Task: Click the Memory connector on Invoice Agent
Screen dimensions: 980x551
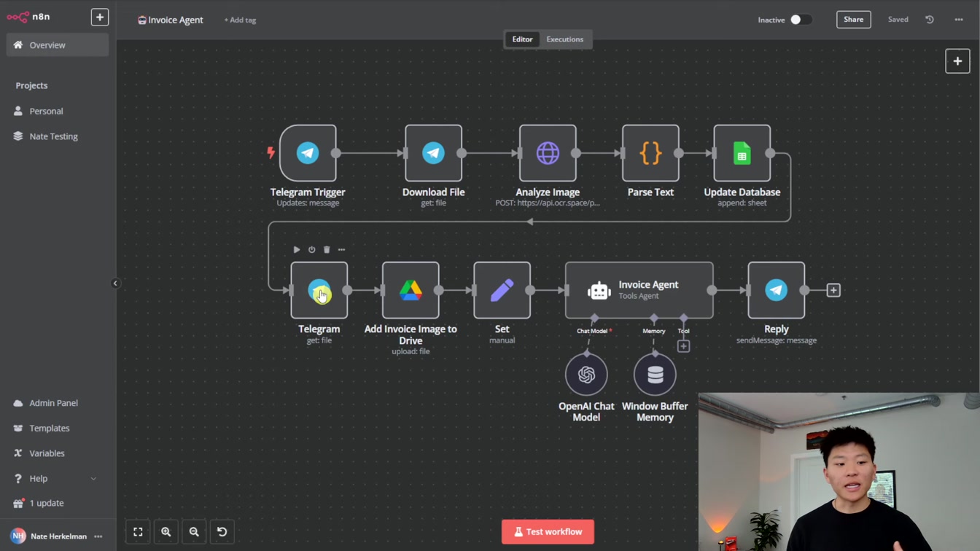Action: pos(654,319)
